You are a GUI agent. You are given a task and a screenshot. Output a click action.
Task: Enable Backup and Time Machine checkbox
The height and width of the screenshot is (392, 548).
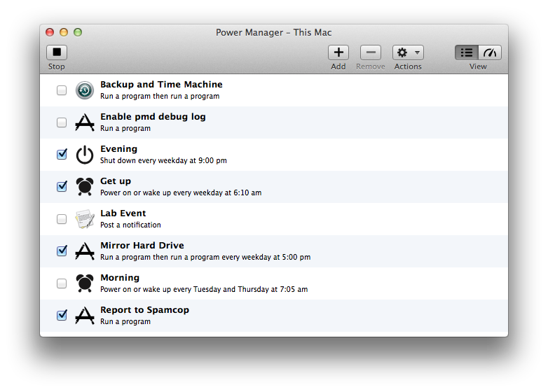(x=62, y=90)
